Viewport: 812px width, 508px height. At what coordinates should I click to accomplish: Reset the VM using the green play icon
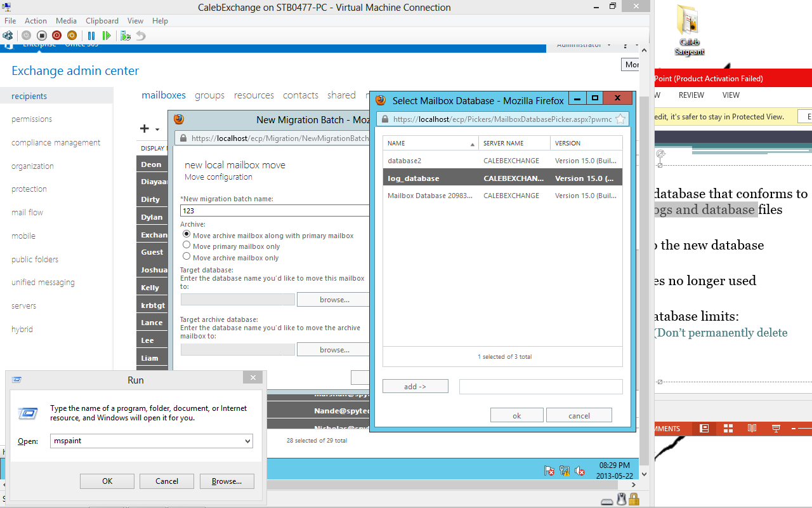(x=107, y=36)
